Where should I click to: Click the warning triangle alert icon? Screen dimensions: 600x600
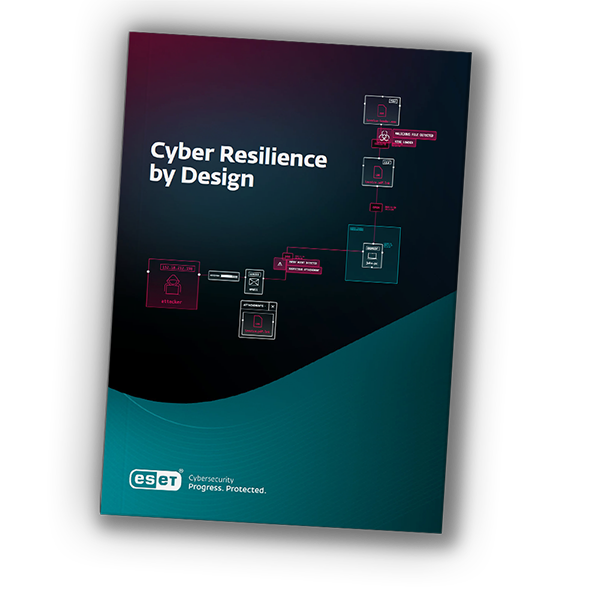click(x=278, y=262)
